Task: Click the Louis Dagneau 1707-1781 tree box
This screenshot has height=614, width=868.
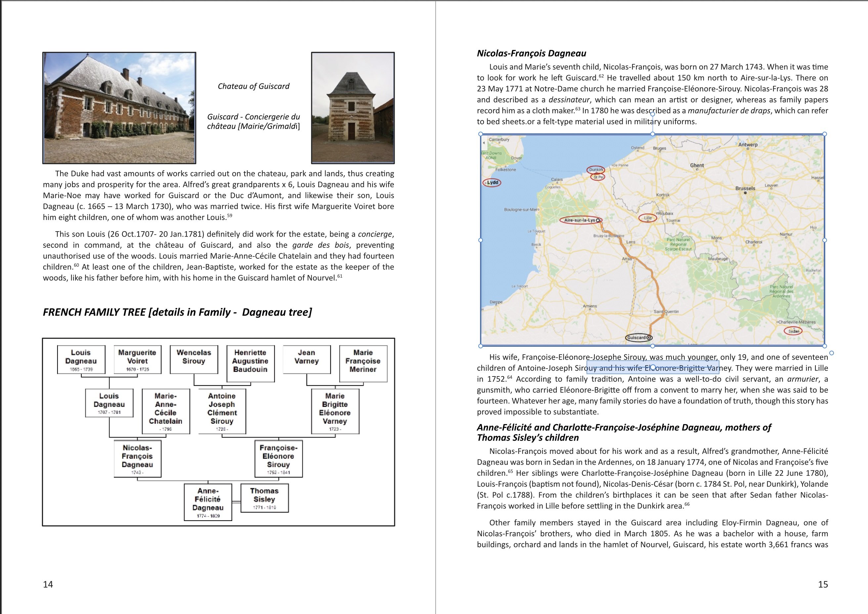Action: 109,403
